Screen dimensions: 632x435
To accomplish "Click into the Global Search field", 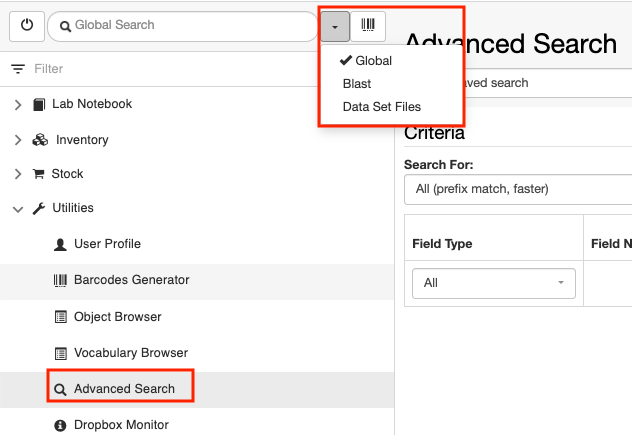I will point(183,26).
